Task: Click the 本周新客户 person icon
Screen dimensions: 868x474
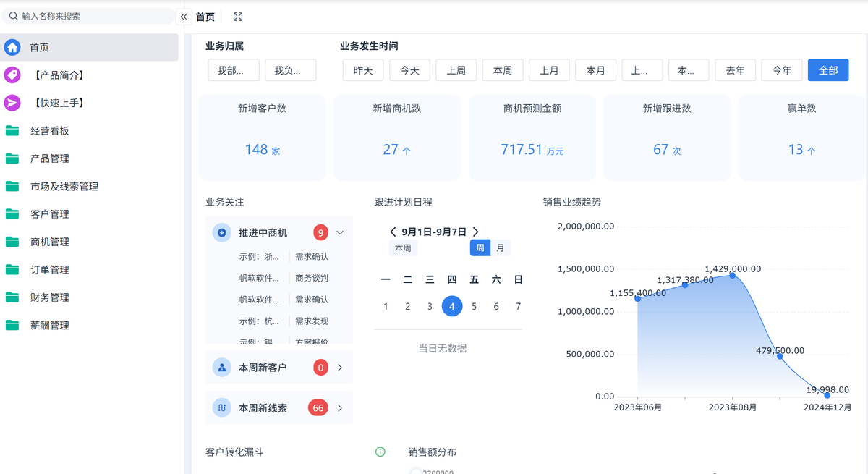Action: point(221,368)
